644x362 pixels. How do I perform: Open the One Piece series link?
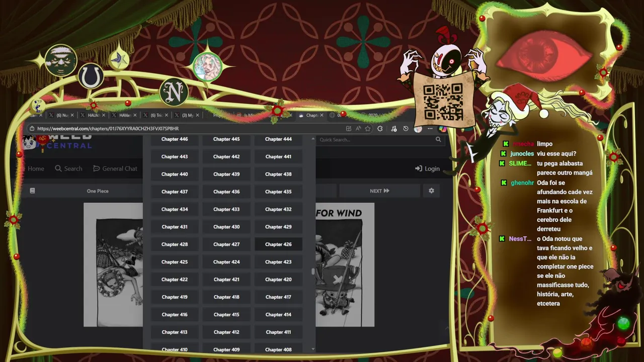click(98, 191)
